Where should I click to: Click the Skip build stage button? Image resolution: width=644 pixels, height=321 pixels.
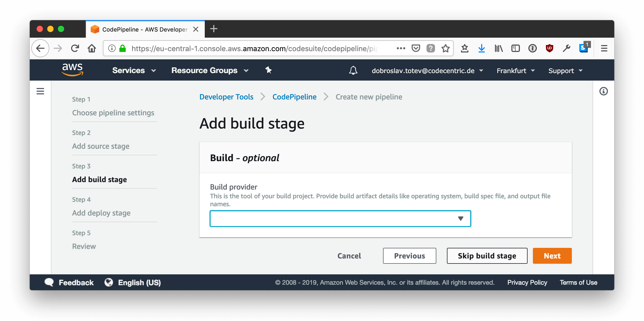click(x=487, y=256)
